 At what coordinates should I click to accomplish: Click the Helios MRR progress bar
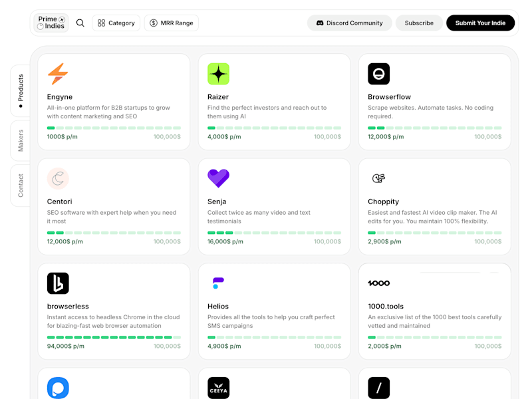click(x=274, y=337)
